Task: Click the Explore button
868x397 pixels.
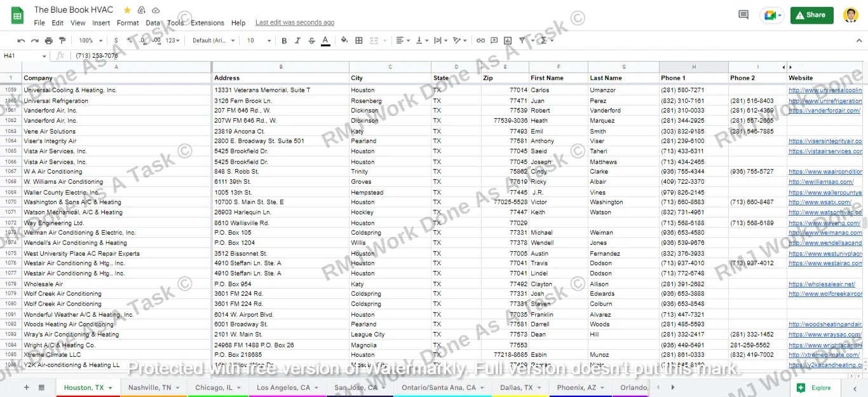Action: [x=814, y=387]
